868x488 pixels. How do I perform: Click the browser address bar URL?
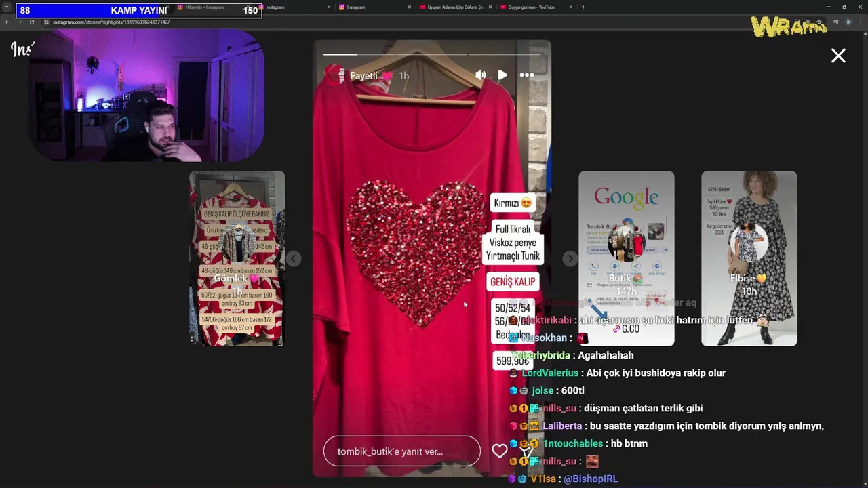point(111,22)
